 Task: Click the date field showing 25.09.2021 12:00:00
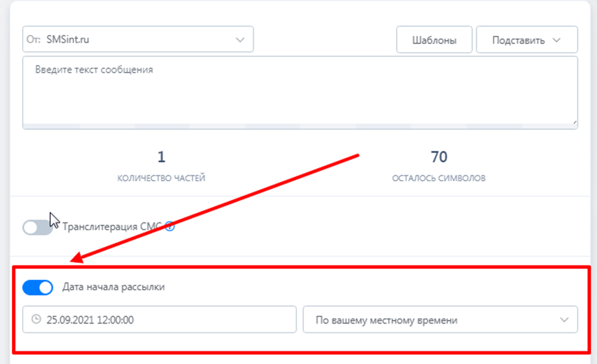coord(159,319)
